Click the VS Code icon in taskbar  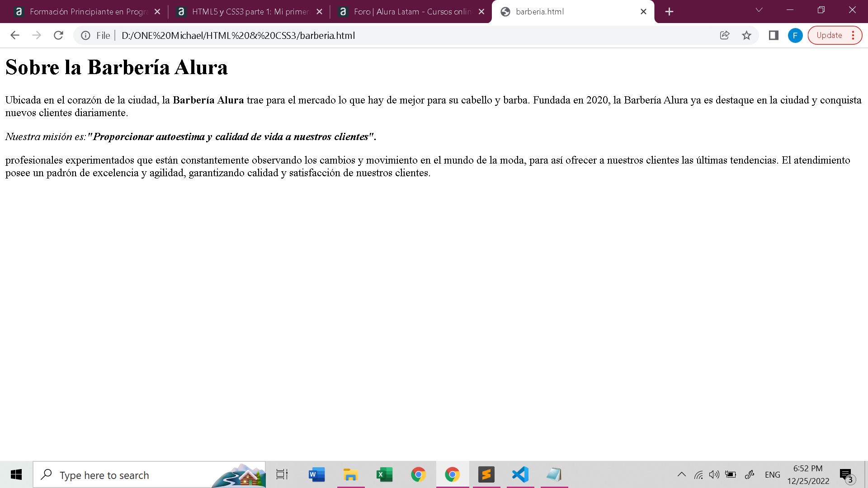click(519, 475)
